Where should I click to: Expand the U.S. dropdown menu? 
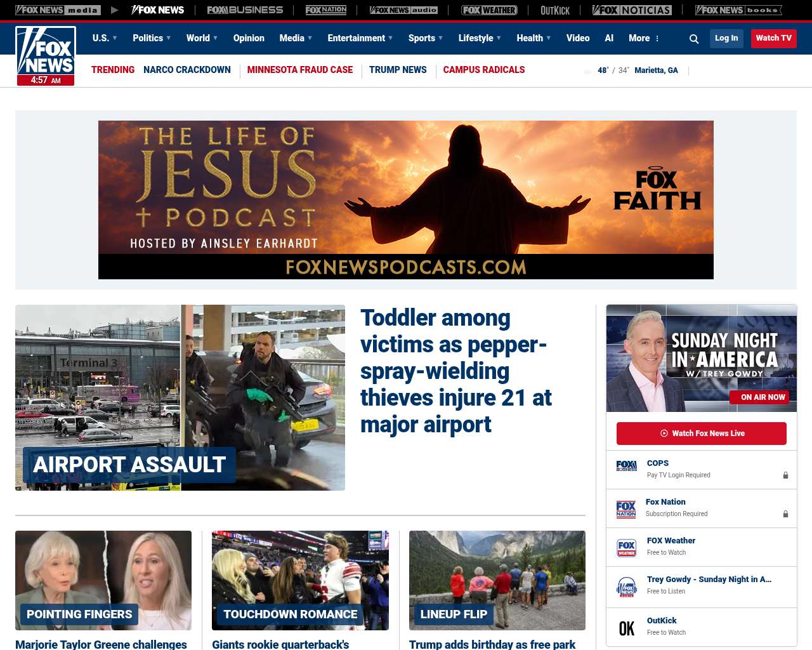pos(105,38)
